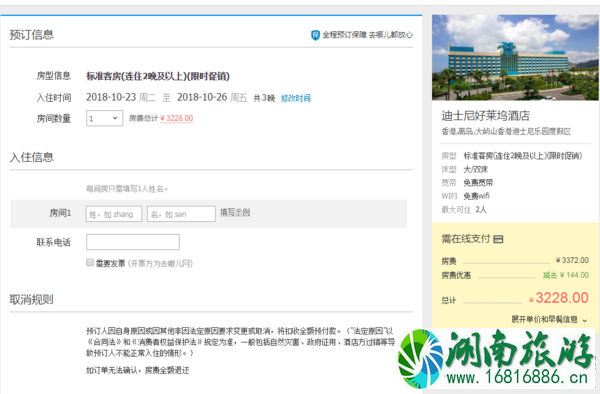Click the 共3晚 nights count
Screen dimensions: 600x394
[x=264, y=98]
